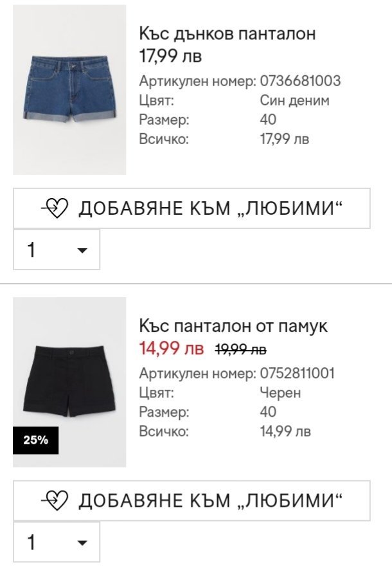The image size is (392, 573).
Task: Click the red 14,99 лв sale price
Action: pyautogui.click(x=171, y=349)
